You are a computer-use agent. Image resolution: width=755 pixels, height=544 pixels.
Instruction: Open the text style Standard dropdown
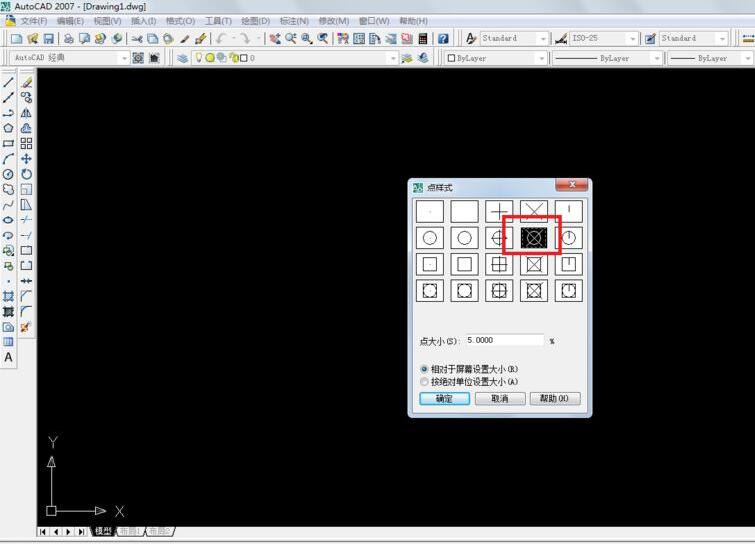click(x=543, y=39)
